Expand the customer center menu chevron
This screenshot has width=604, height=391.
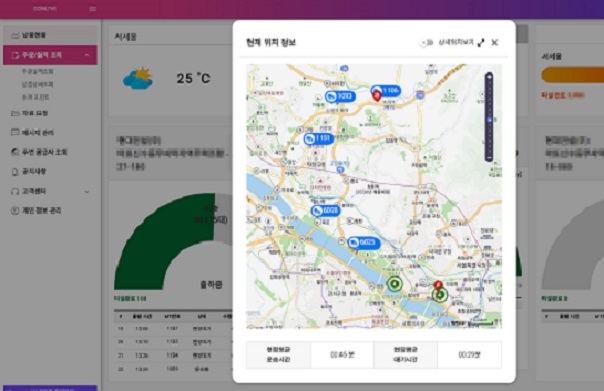click(87, 191)
